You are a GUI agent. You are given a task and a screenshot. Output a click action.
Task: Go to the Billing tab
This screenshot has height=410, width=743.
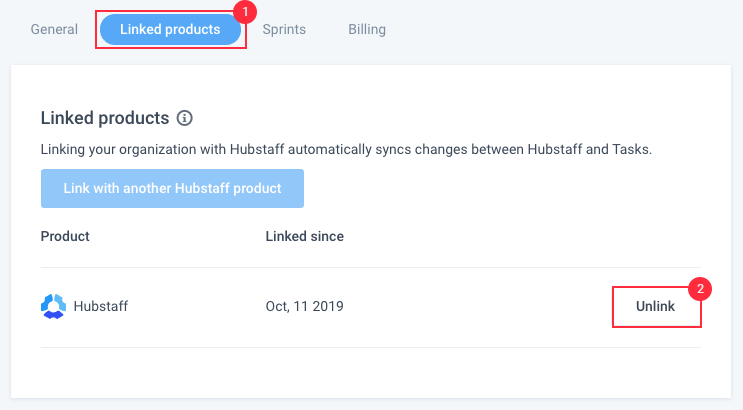[367, 29]
